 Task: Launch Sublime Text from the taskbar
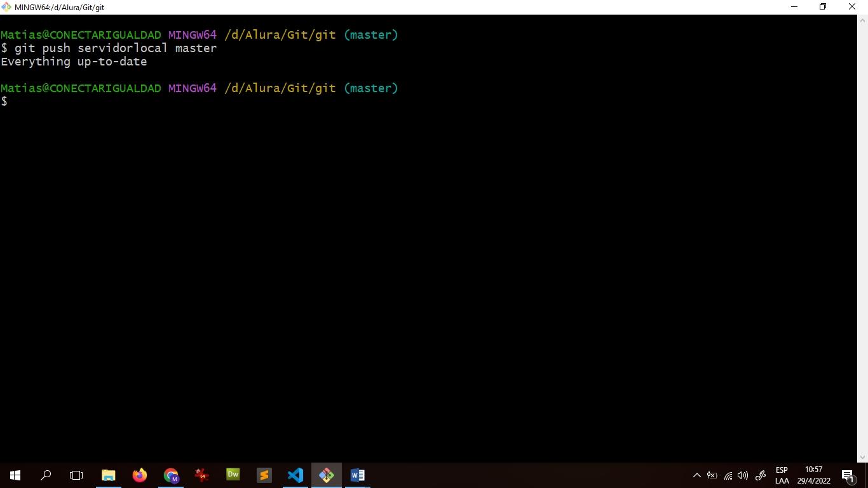264,475
